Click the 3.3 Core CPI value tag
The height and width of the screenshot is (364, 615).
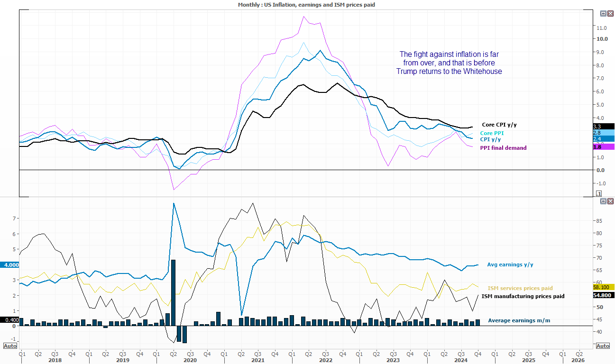coord(603,126)
